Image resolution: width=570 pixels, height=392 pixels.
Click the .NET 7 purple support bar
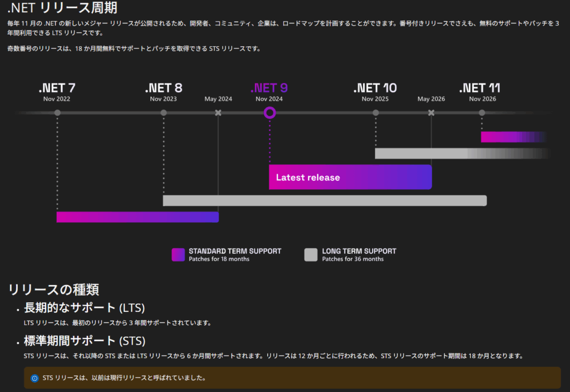click(137, 217)
